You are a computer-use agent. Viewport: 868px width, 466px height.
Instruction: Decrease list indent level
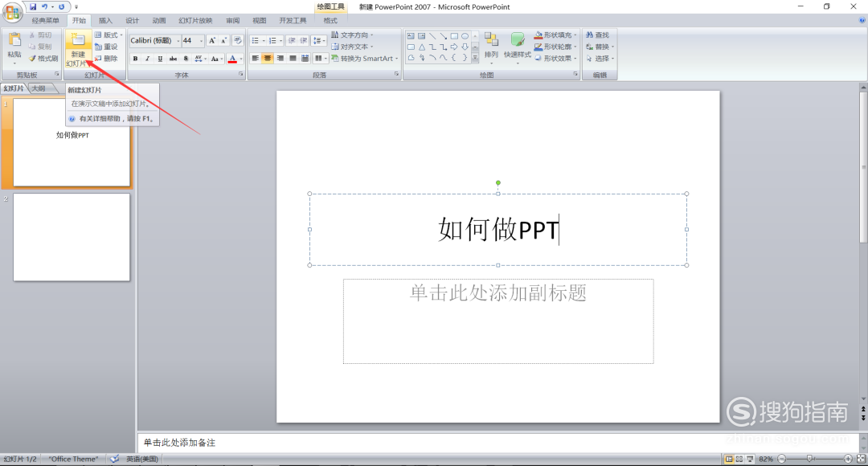click(292, 40)
